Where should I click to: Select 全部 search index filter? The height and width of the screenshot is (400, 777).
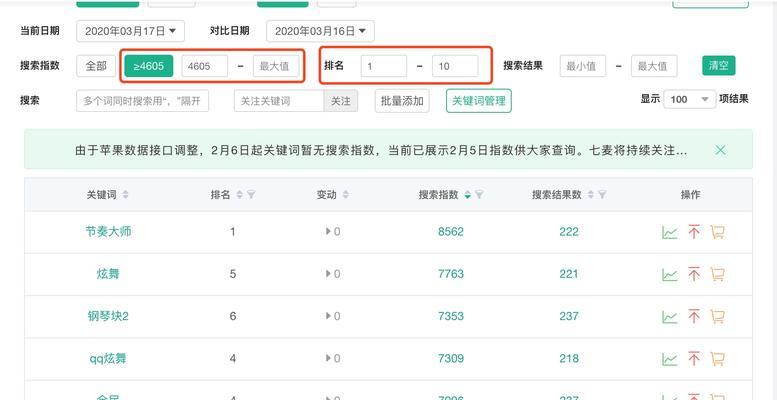click(x=96, y=66)
